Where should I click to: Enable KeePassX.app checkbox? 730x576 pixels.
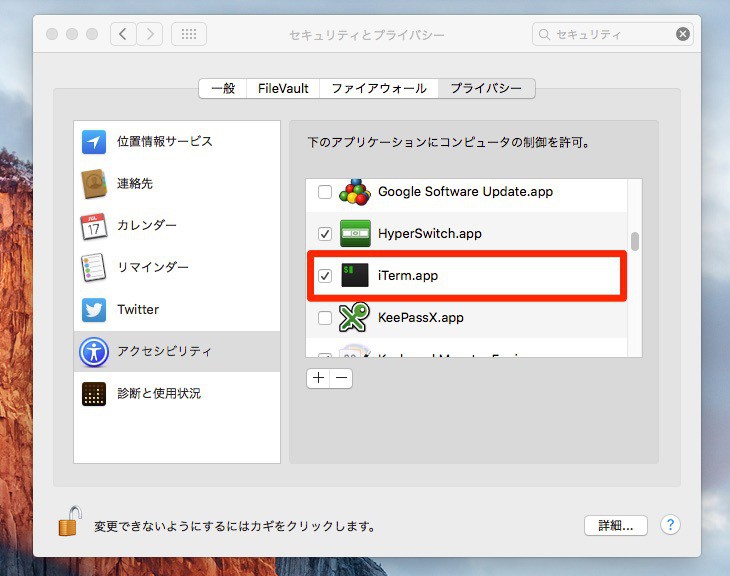click(324, 318)
